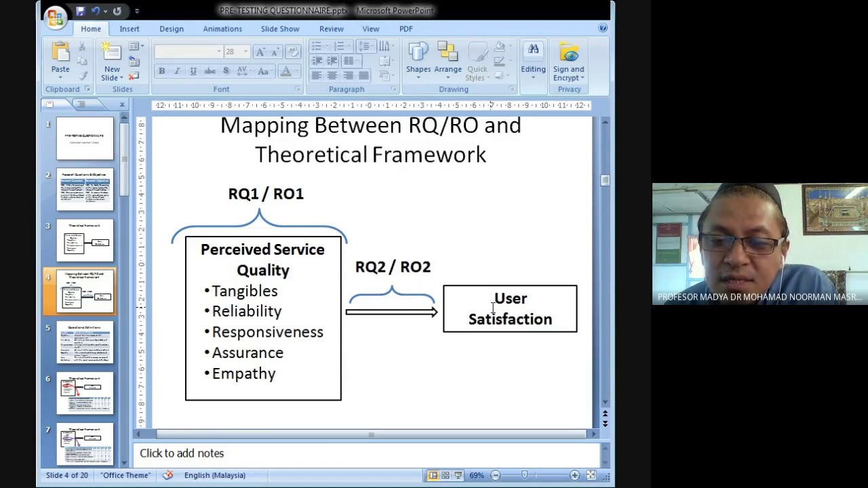The height and width of the screenshot is (488, 868).
Task: Customize the Quick Access Toolbar dropdown
Action: point(137,11)
